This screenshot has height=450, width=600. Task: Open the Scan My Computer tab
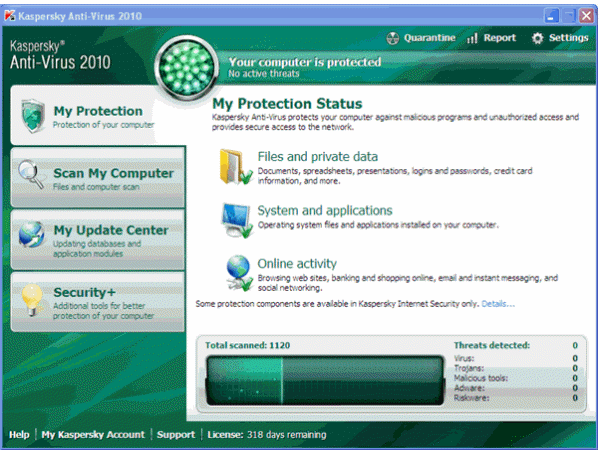(x=98, y=178)
